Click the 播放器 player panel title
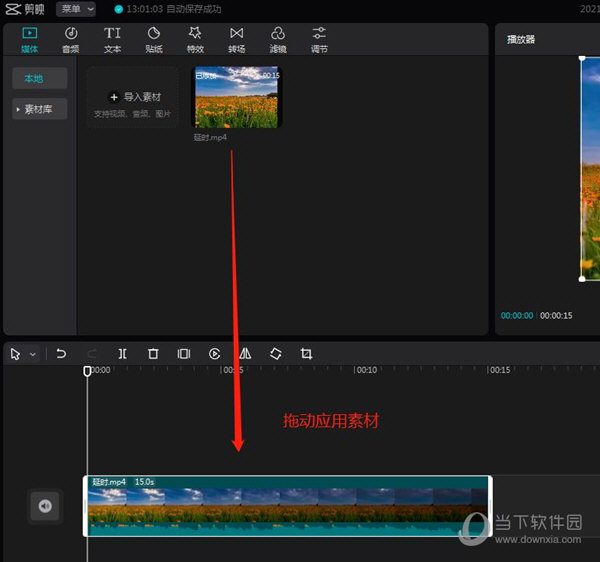The image size is (600, 562). point(521,39)
